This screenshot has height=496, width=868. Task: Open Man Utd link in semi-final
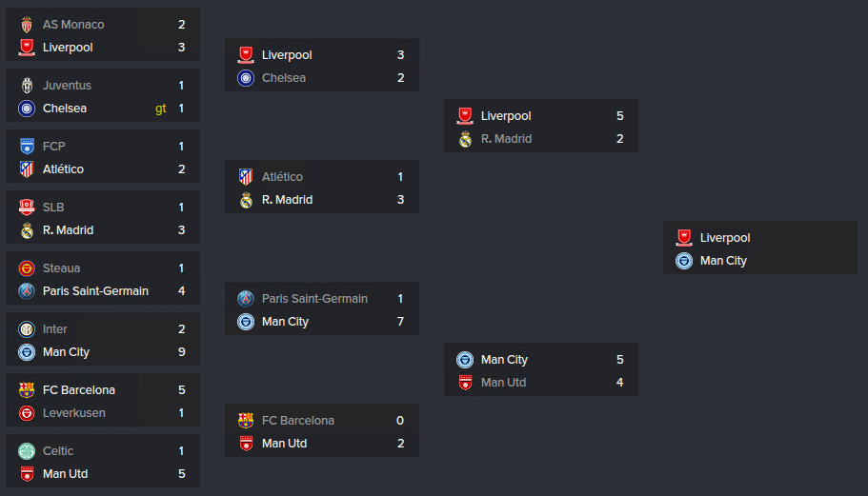coord(503,382)
